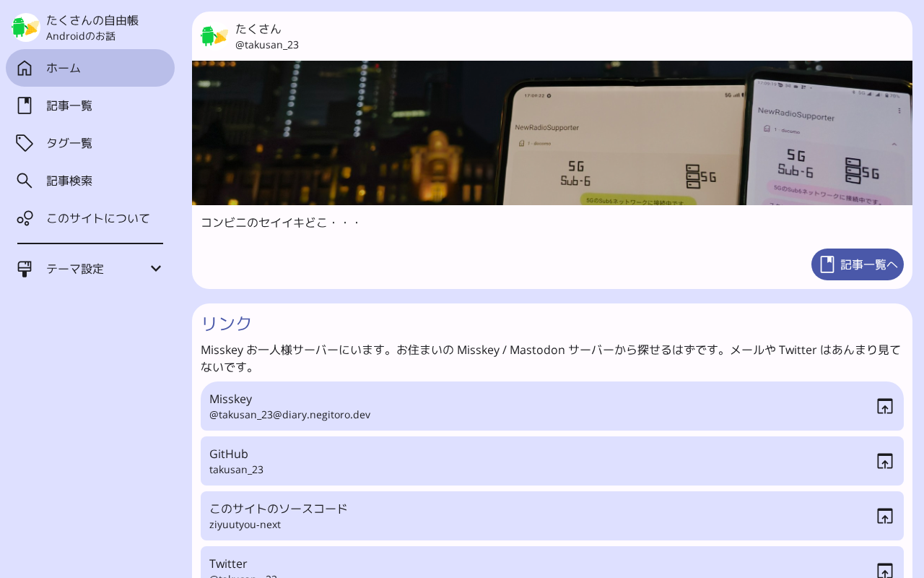Select タグ一覧 menu item
The image size is (924, 578).
(90, 143)
